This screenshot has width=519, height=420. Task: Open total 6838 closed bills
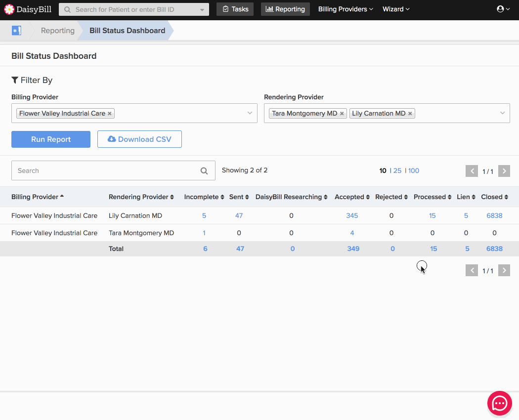click(x=494, y=249)
